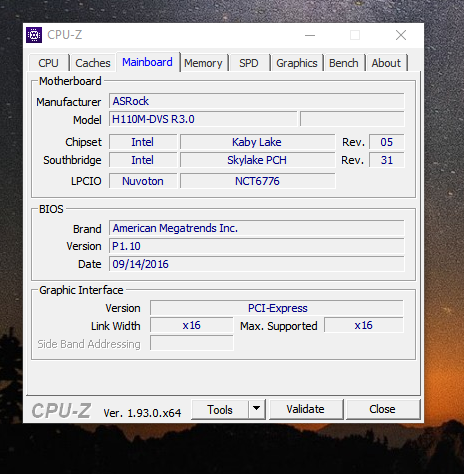Click the Link Width label
464x474 pixels.
point(116,326)
